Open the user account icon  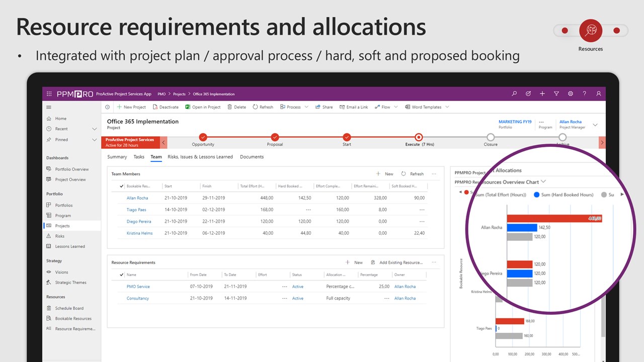(x=599, y=94)
